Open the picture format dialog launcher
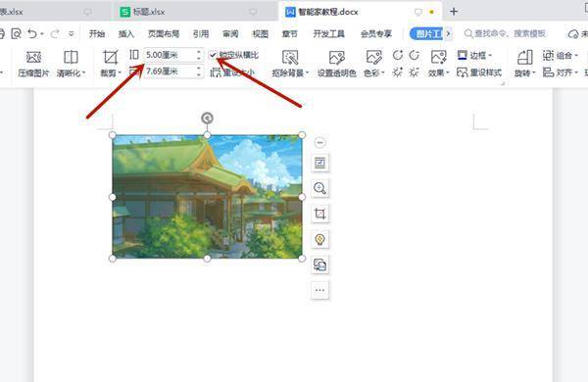This screenshot has height=382, width=588. point(503,83)
